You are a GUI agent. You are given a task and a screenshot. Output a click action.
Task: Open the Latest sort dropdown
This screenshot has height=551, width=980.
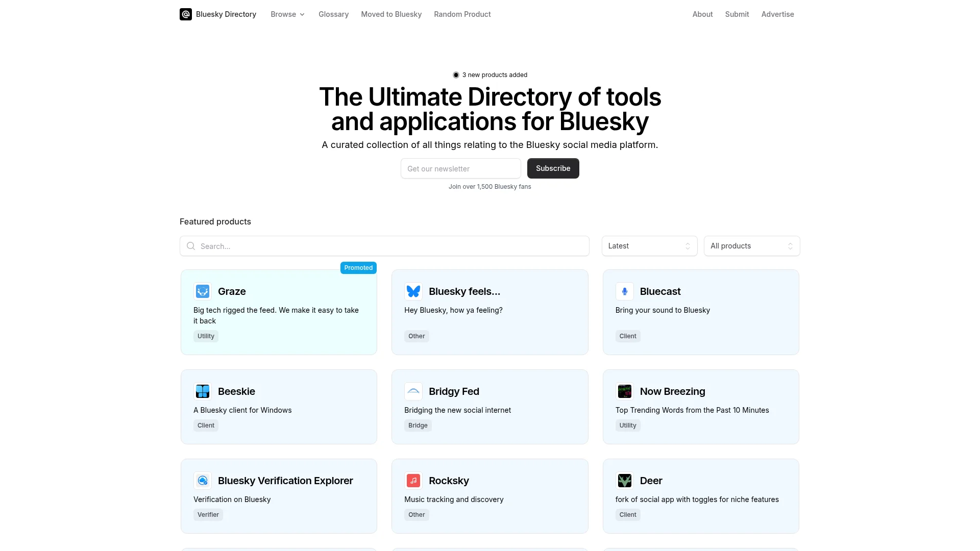[x=649, y=246]
